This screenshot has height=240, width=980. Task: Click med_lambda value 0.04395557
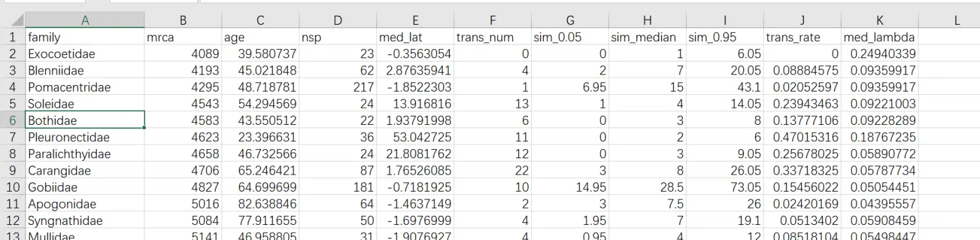[x=879, y=204]
